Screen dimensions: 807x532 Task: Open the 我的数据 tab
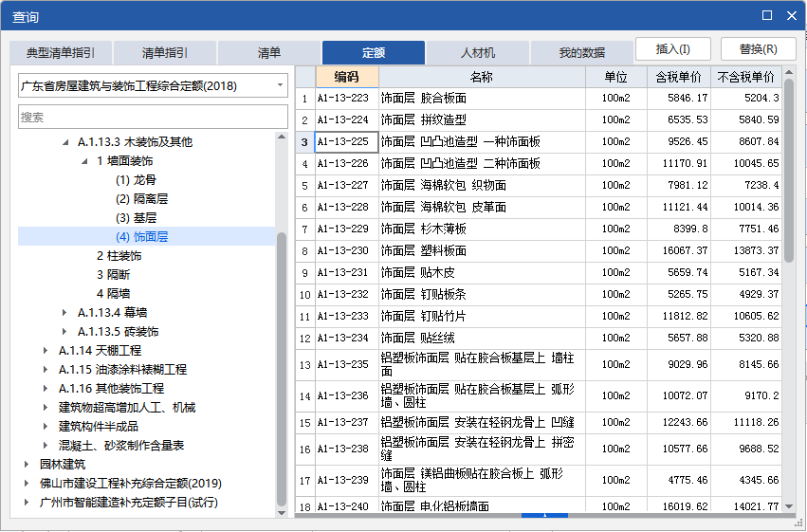coord(582,52)
